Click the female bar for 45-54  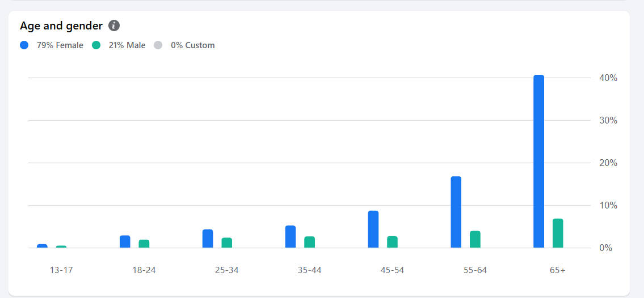point(373,229)
